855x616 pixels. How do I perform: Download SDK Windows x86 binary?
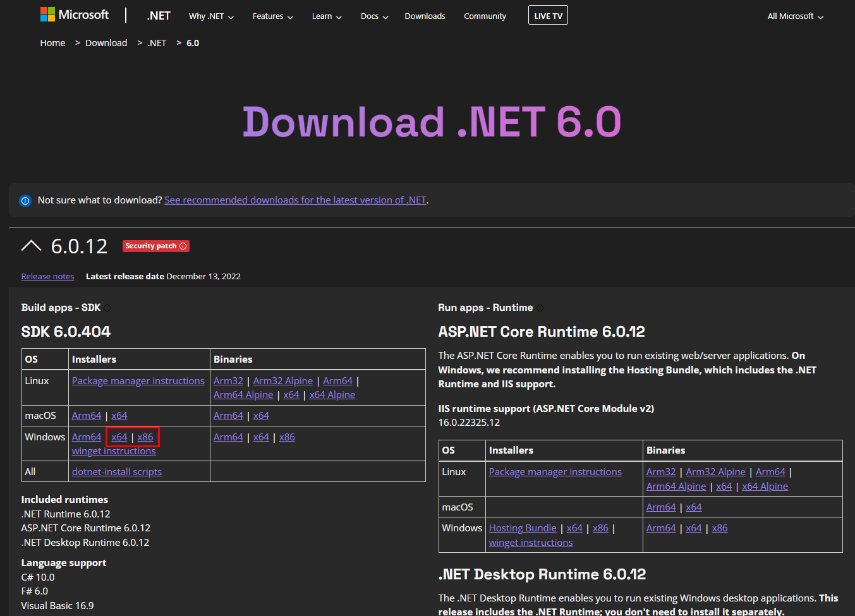[287, 437]
